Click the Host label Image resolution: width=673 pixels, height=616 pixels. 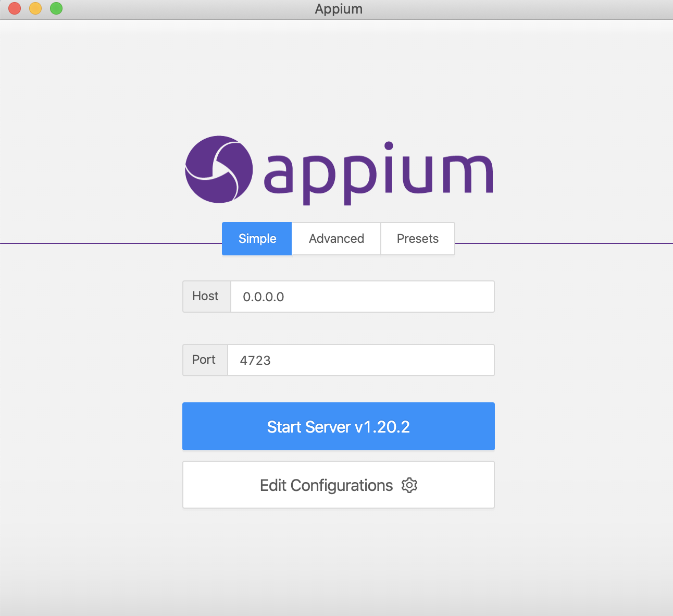click(205, 296)
